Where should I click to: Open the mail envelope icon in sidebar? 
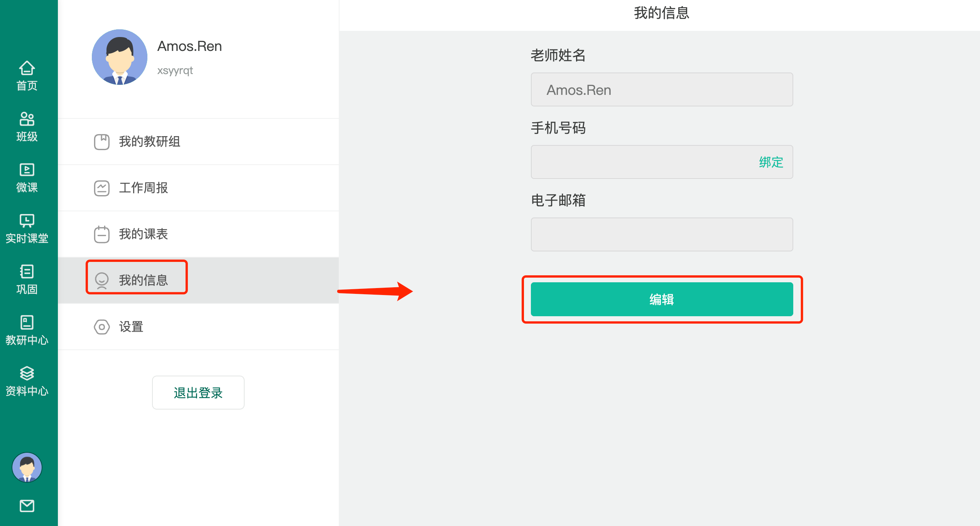[27, 506]
